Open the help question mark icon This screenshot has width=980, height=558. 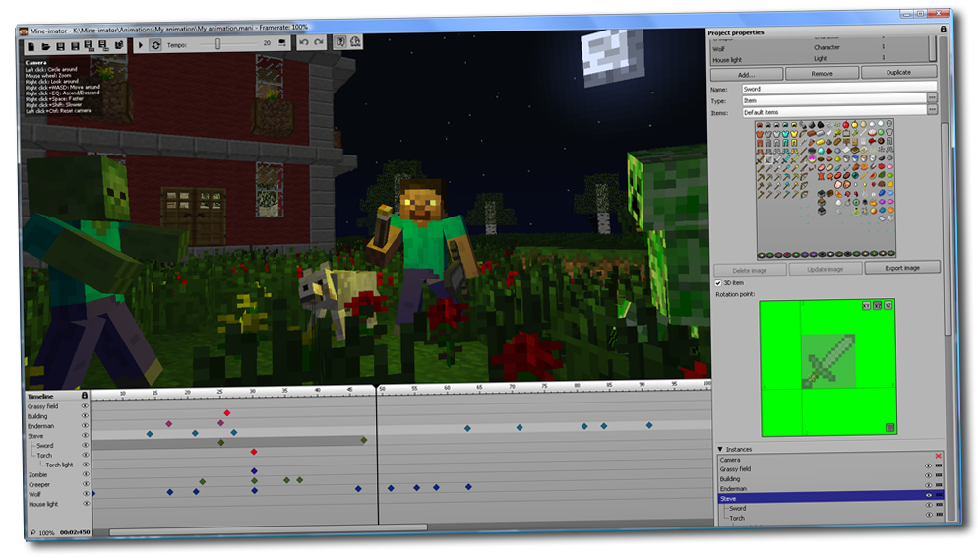click(x=340, y=42)
